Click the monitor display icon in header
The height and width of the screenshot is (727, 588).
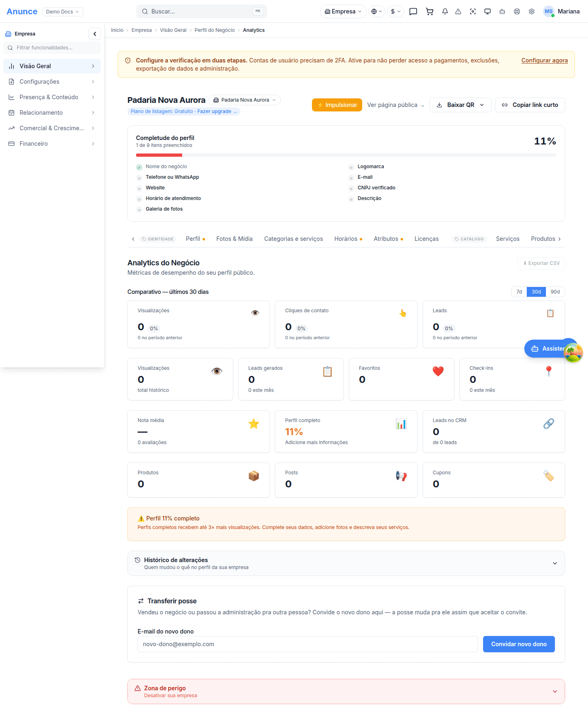[x=488, y=11]
